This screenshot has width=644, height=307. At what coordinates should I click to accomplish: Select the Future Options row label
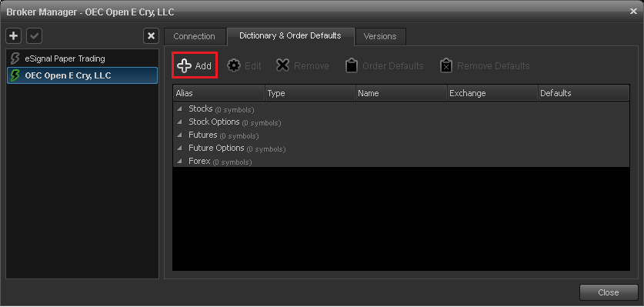pyautogui.click(x=216, y=148)
